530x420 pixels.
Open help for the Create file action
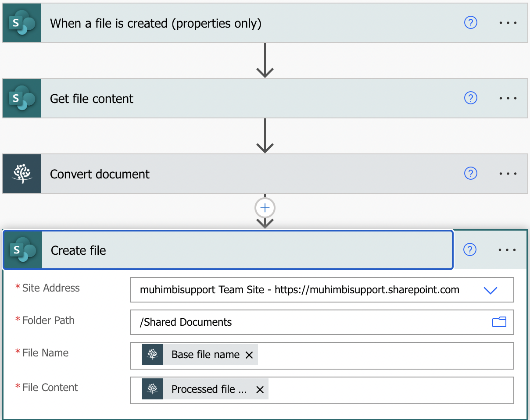[x=469, y=250]
